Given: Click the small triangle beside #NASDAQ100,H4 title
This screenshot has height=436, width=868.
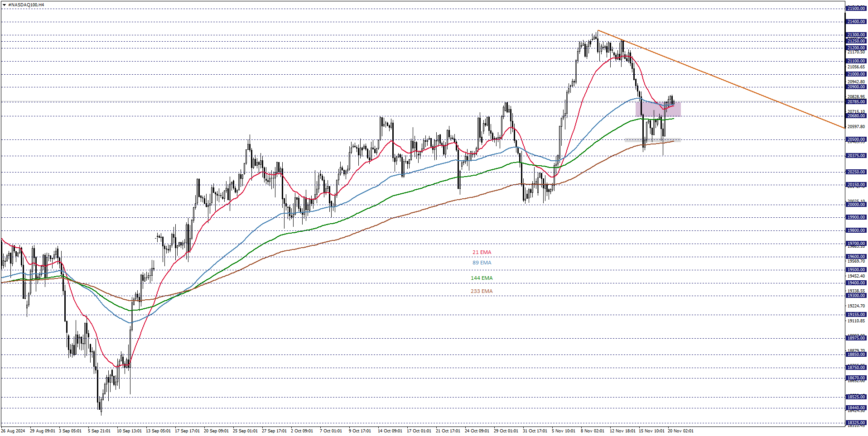Looking at the screenshot, I should pyautogui.click(x=4, y=5).
